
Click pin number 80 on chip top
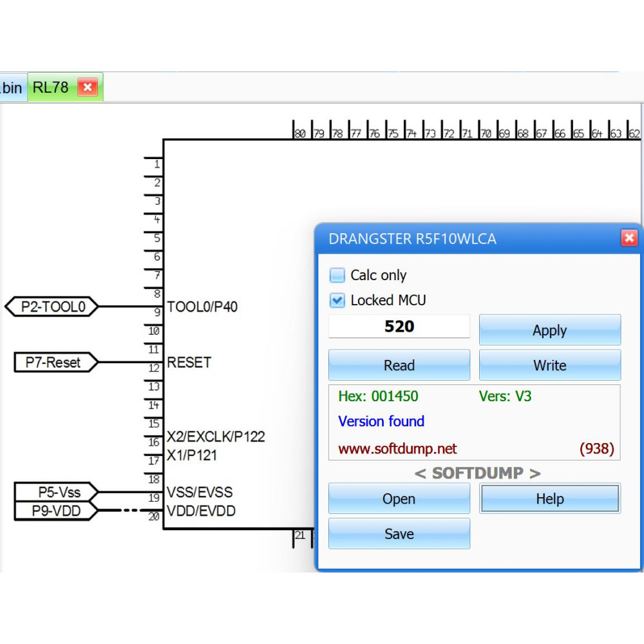tap(300, 133)
